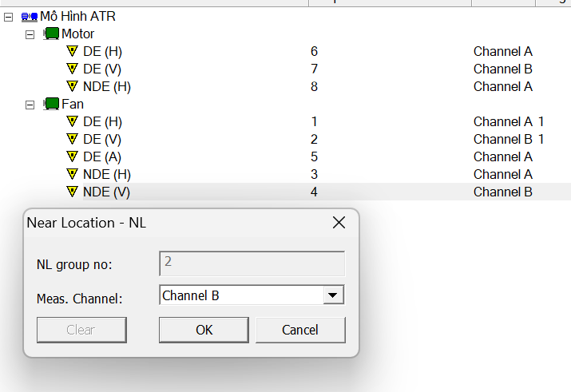The height and width of the screenshot is (392, 571).
Task: Click the 'Meas. Channel:' label
Action: [x=79, y=299]
